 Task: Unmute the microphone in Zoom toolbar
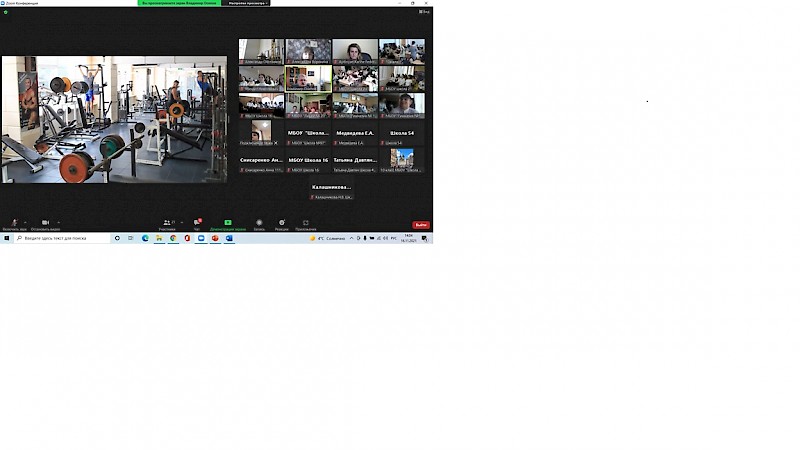(14, 223)
